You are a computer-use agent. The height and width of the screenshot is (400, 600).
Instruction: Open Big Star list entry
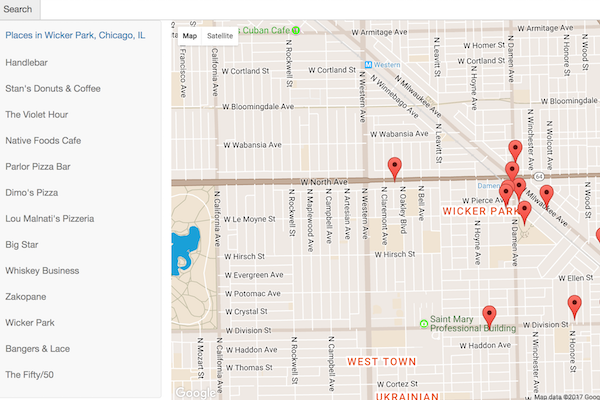(x=22, y=245)
